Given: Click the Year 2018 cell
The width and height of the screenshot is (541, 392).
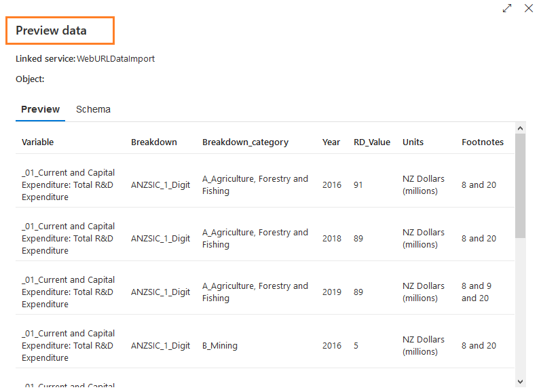Looking at the screenshot, I should click(332, 238).
